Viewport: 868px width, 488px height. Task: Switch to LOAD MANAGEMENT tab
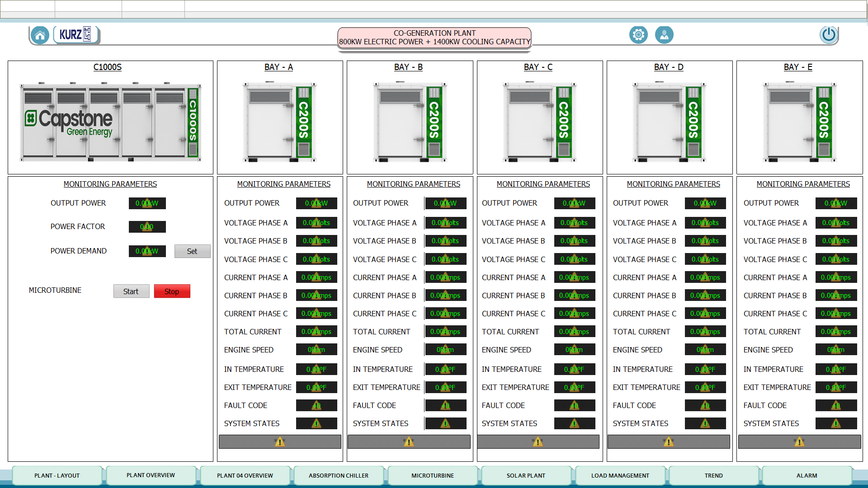(620, 475)
